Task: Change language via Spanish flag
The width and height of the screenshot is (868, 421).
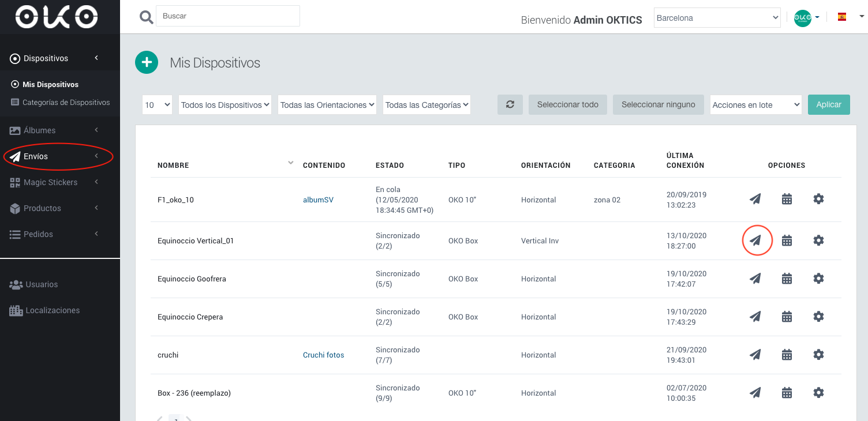Action: click(842, 17)
